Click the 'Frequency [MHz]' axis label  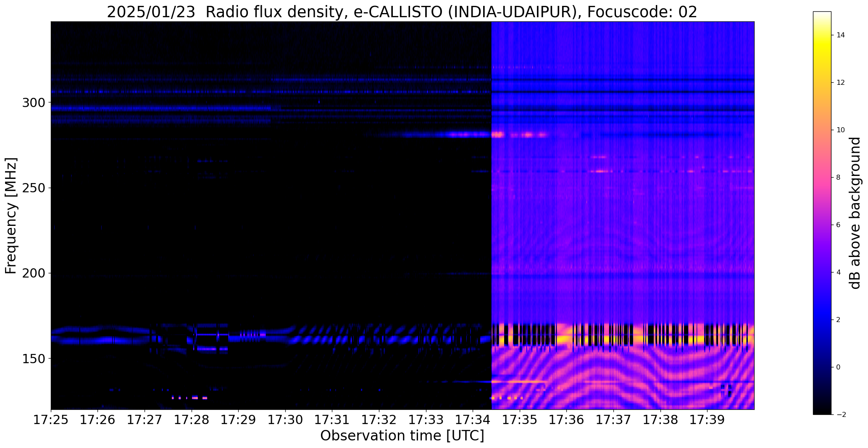[x=11, y=216]
